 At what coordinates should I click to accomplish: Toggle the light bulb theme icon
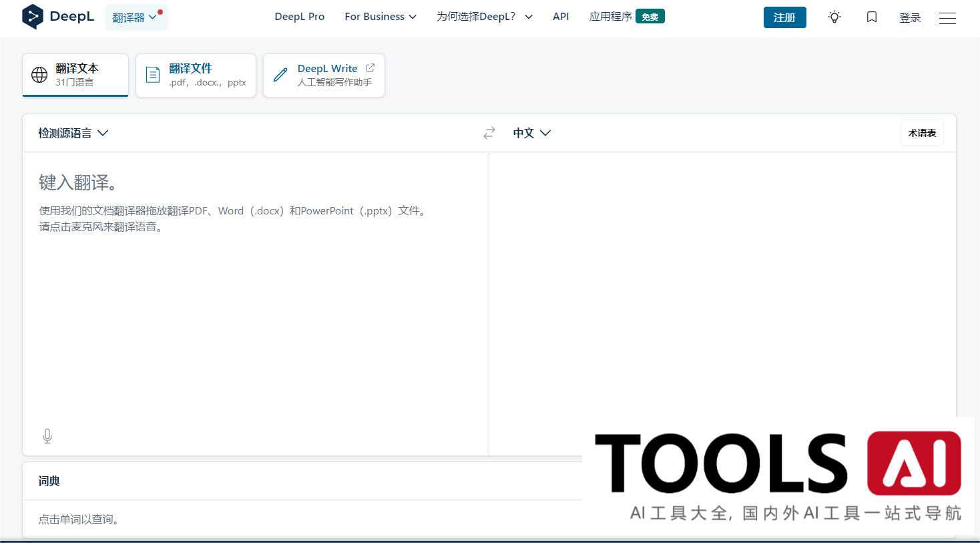tap(834, 17)
